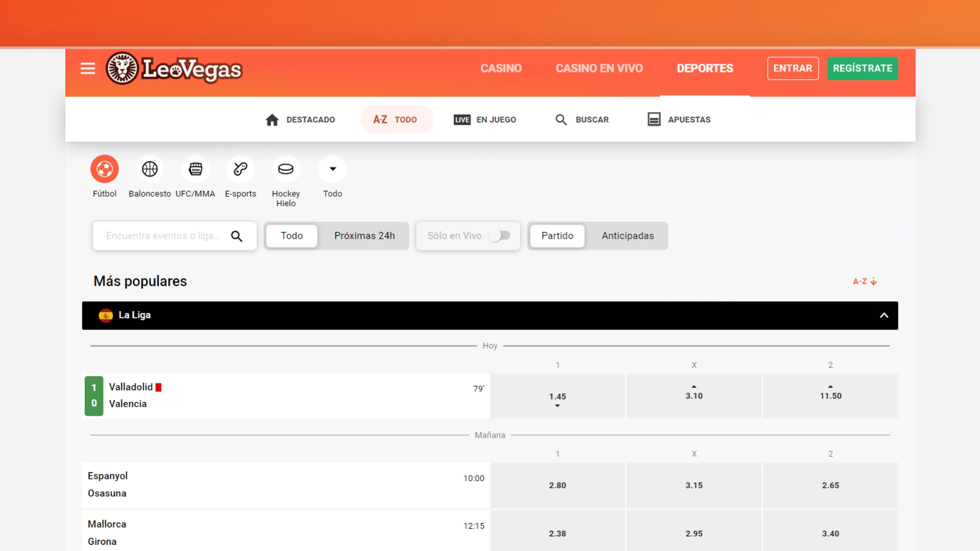Bet on Espanyol win at 2.80

pyautogui.click(x=557, y=485)
